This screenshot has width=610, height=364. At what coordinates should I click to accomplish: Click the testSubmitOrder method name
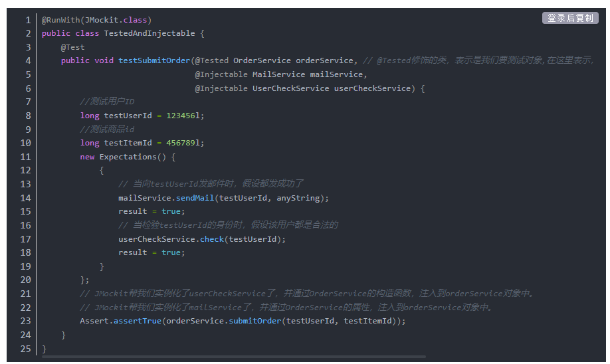click(154, 60)
